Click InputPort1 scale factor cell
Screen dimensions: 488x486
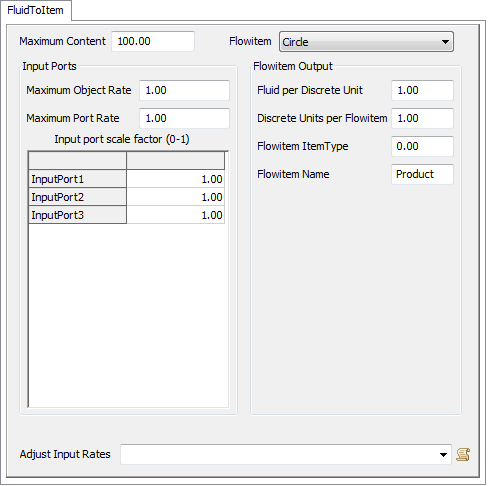(175, 179)
